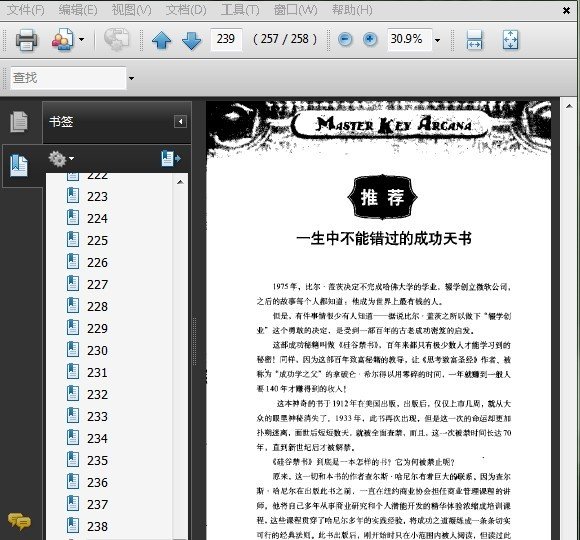Select bookmark 227
The width and height of the screenshot is (580, 540).
pos(98,284)
